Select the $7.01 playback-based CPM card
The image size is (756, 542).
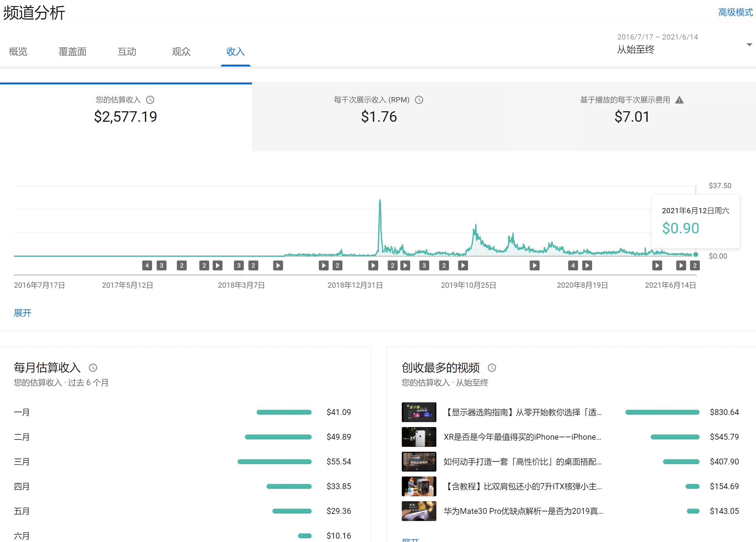(x=631, y=117)
